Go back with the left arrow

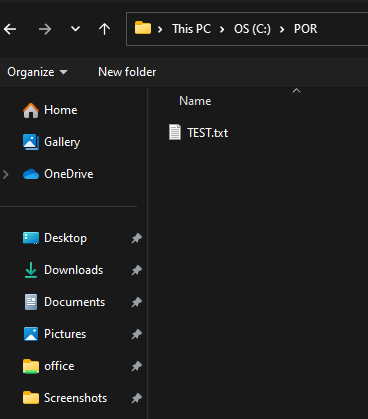(x=10, y=29)
